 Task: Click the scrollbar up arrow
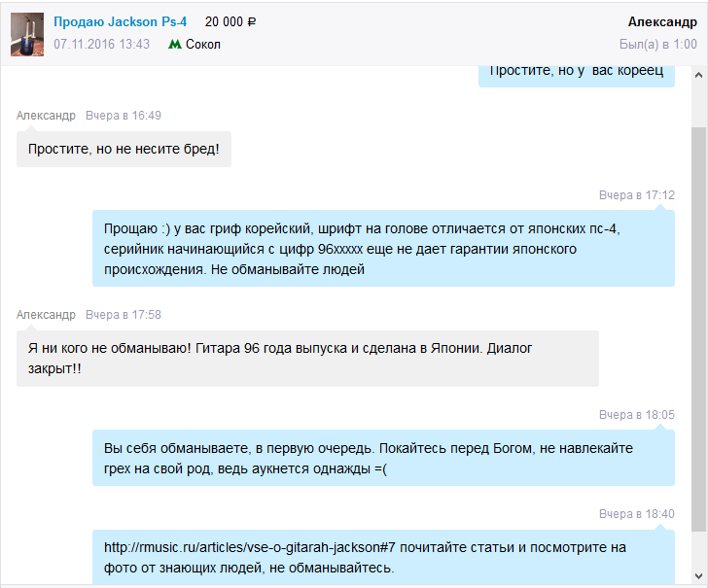(698, 75)
